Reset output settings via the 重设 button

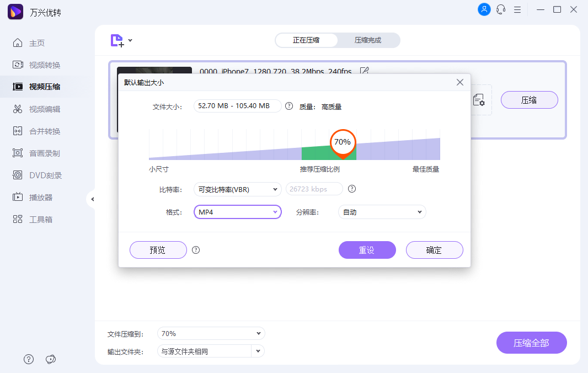pyautogui.click(x=367, y=250)
